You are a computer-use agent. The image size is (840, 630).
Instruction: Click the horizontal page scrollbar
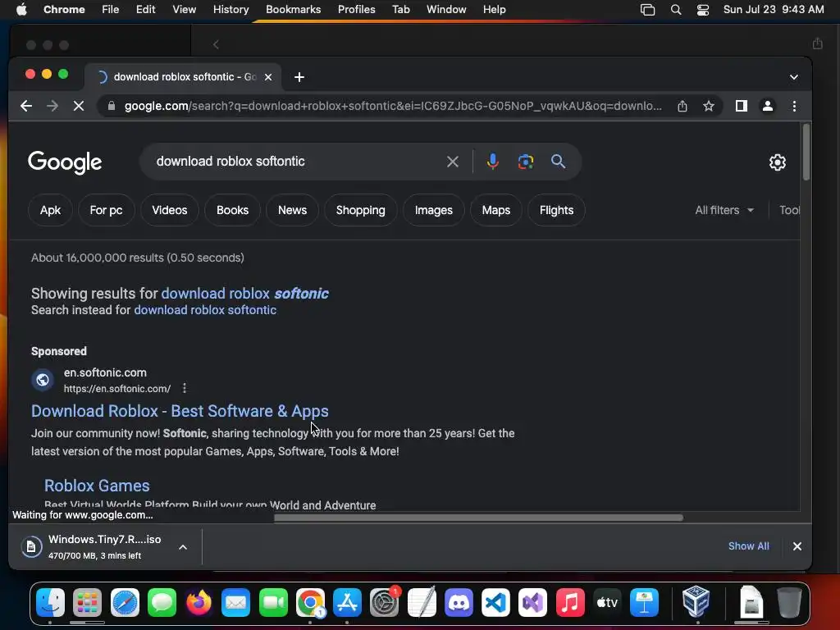(x=478, y=518)
